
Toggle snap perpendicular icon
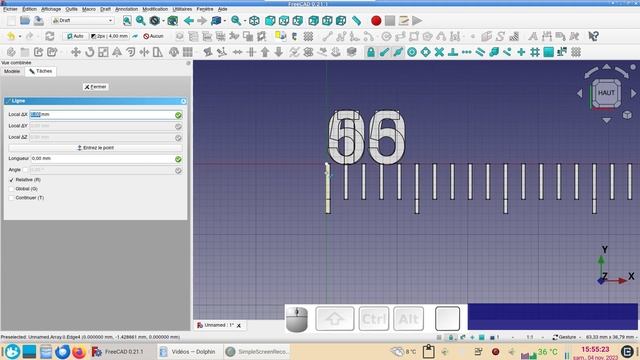click(453, 52)
